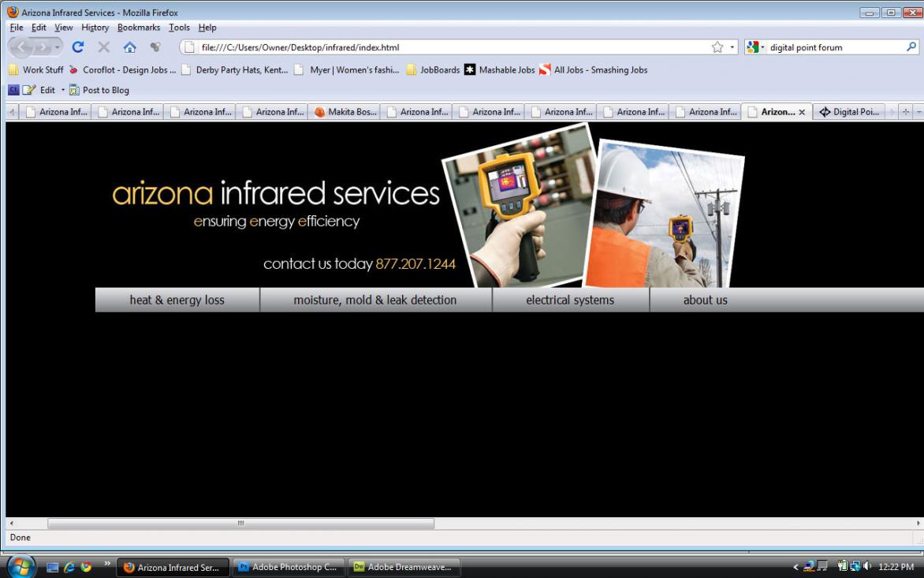
Task: Click Post to Blog
Action: tap(99, 90)
